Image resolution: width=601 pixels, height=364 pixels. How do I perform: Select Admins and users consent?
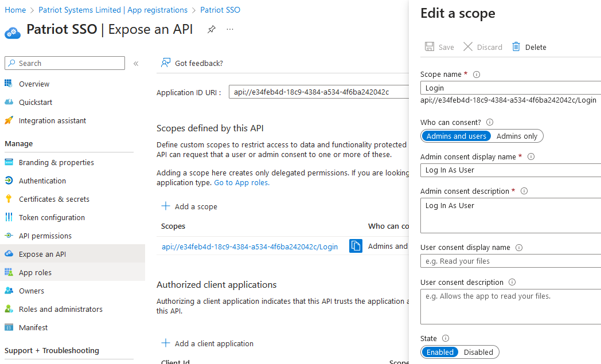click(x=456, y=136)
